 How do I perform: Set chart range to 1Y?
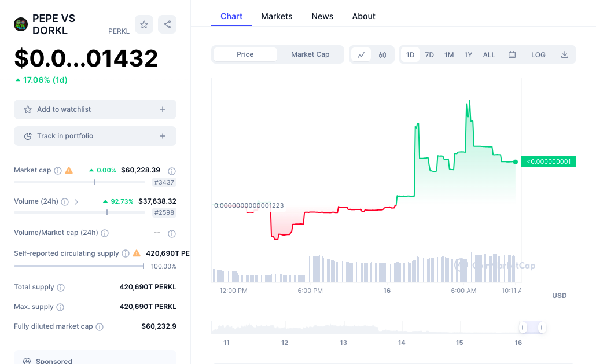point(468,55)
